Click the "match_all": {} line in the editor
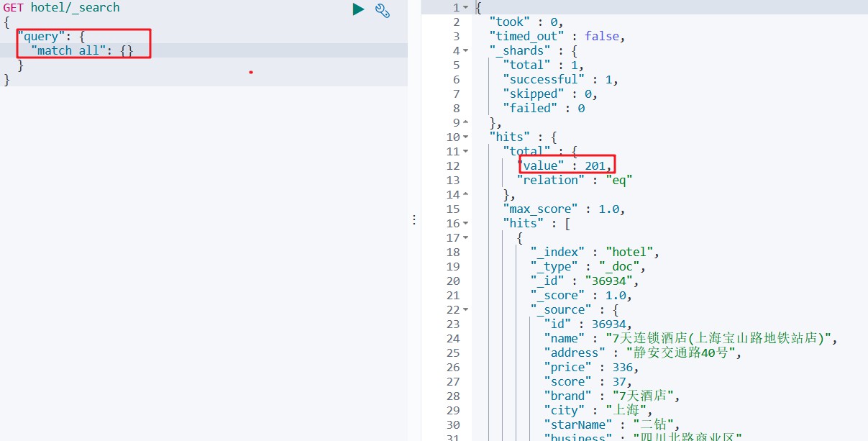The width and height of the screenshot is (868, 441). [x=82, y=50]
